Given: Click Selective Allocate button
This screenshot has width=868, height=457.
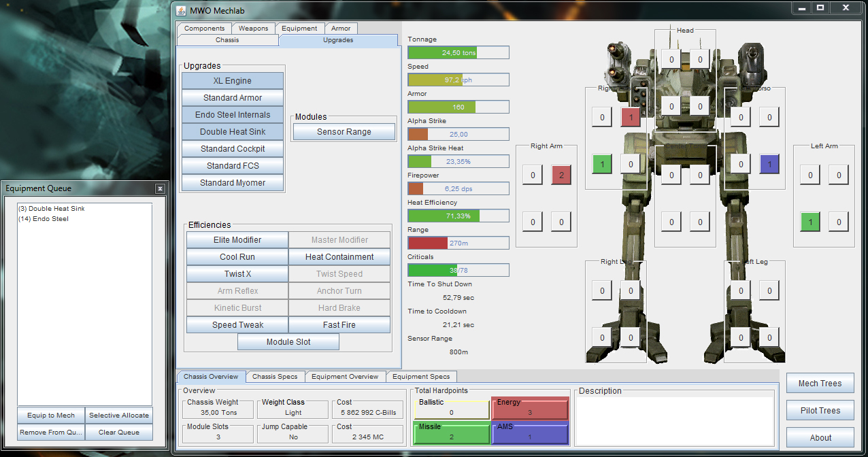Looking at the screenshot, I should click(x=119, y=416).
